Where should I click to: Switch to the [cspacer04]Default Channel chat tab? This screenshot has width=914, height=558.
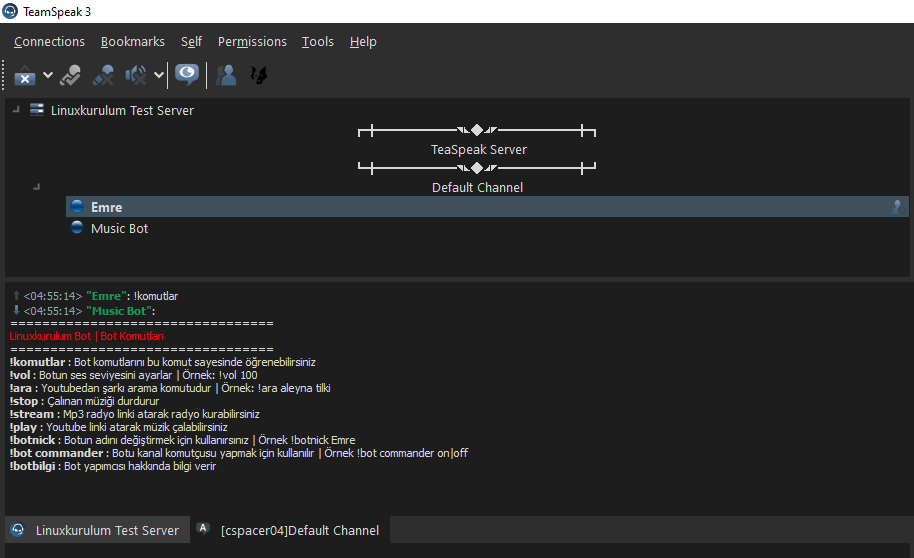290,530
